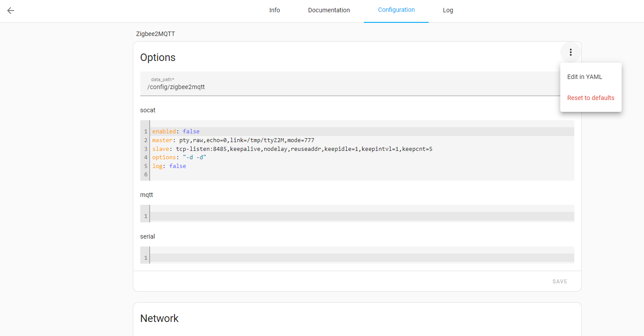Image resolution: width=644 pixels, height=336 pixels.
Task: Select Reset to defaults menu entry
Action: coord(591,98)
